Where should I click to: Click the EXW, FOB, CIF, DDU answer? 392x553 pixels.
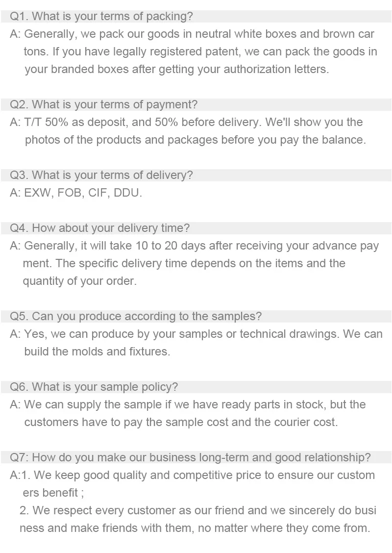[76, 193]
